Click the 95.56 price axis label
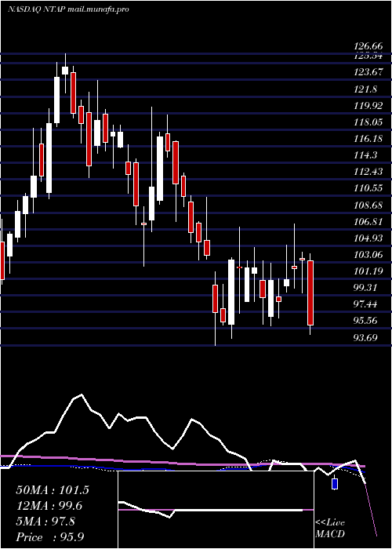Viewport: 392px width, 549px height. (365, 321)
